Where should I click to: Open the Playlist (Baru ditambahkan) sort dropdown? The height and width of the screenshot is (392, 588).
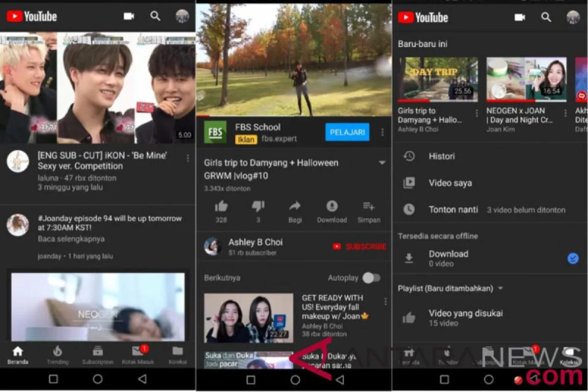coord(500,288)
